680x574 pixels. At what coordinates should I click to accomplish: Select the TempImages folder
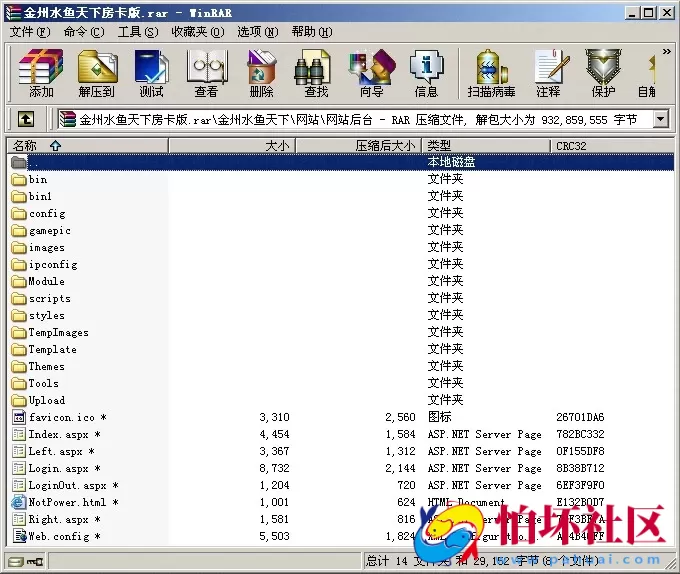pos(50,332)
